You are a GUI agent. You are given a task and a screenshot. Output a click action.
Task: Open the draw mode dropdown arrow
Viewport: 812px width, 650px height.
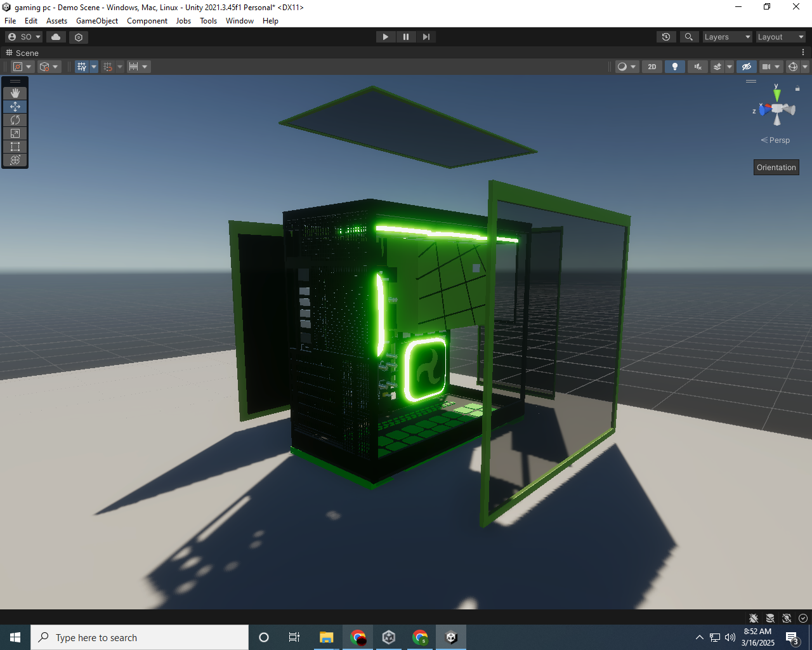[633, 67]
